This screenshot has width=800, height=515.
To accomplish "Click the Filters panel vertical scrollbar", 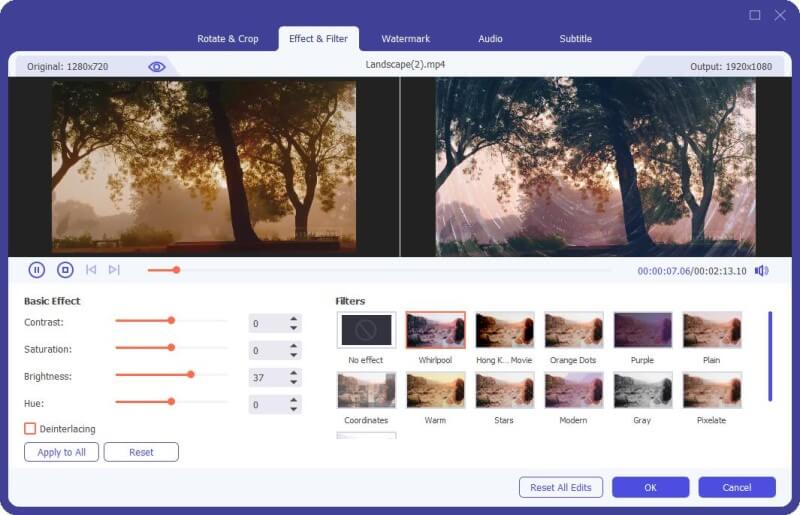I will tap(770, 356).
